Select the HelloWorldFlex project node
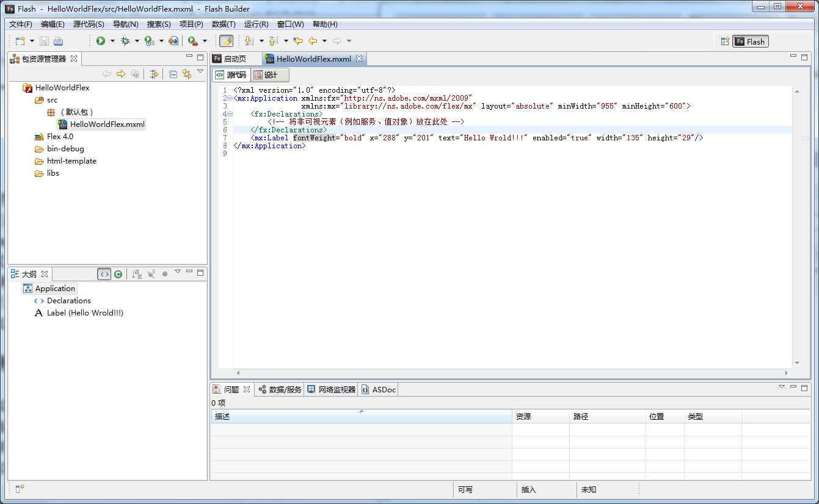This screenshot has height=504, width=819. [56, 88]
